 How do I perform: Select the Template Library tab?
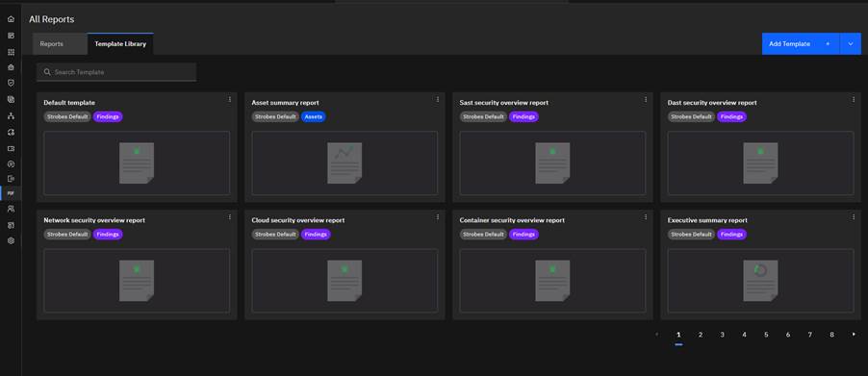click(x=120, y=43)
